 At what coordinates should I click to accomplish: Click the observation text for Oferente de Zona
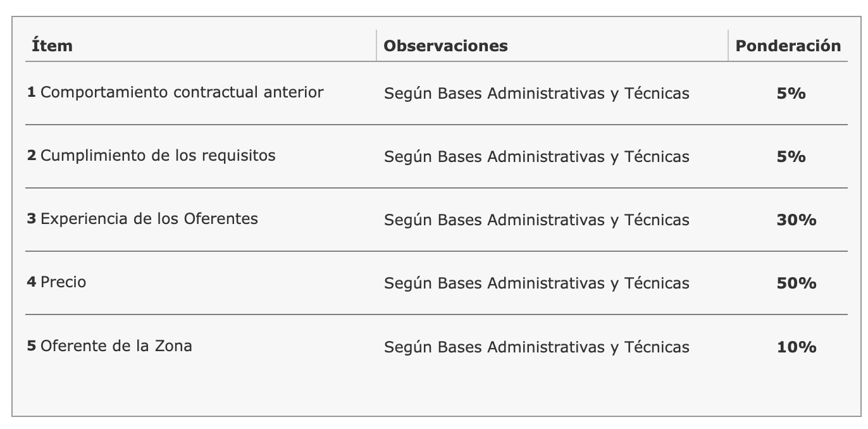point(536,347)
